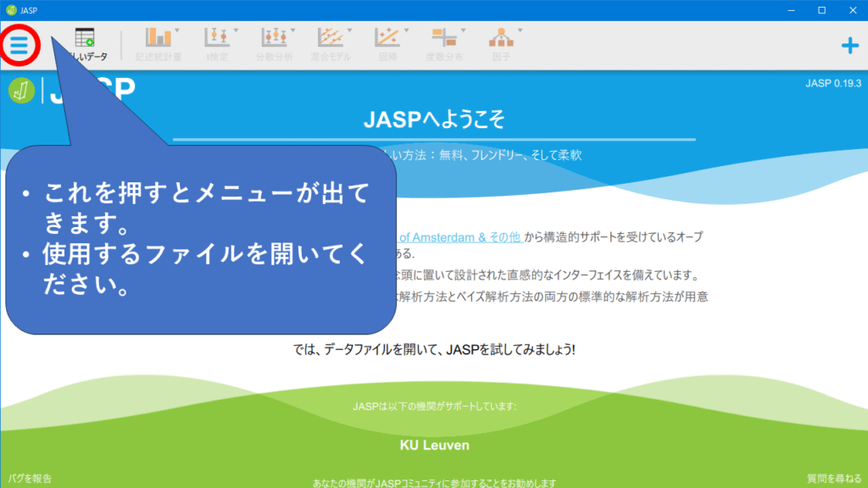The width and height of the screenshot is (868, 488).
Task: Close the JASP window
Action: (853, 10)
